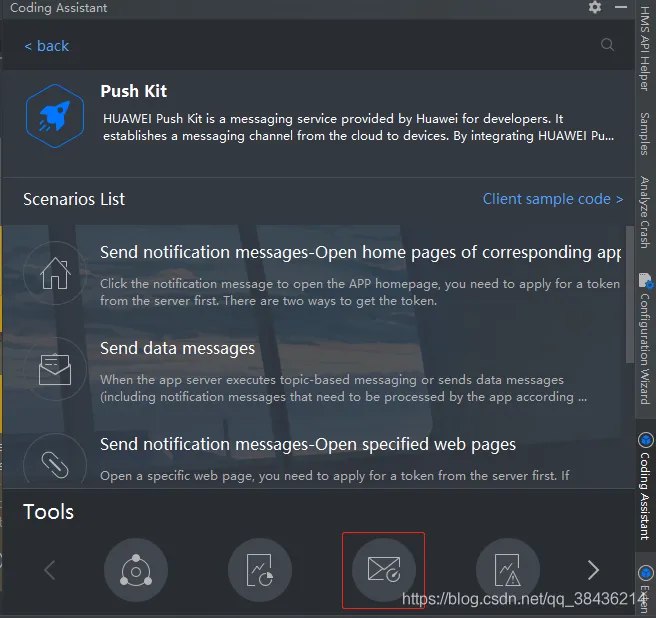The image size is (656, 618).
Task: Open the document chart report tool
Action: (259, 570)
